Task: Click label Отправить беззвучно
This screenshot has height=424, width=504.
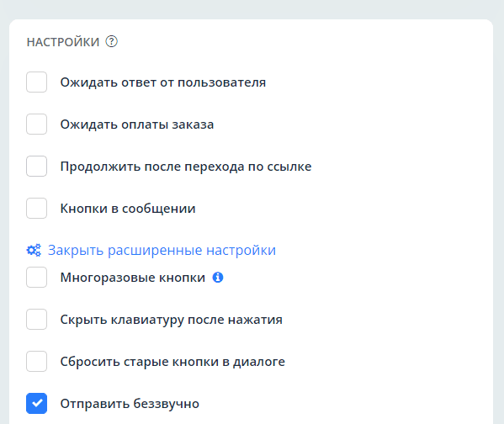Action: [x=130, y=404]
